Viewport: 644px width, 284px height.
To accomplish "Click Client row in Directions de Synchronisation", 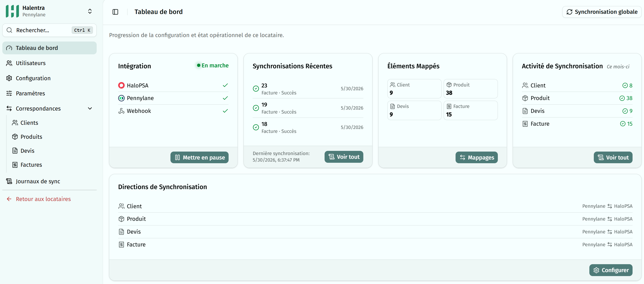I will [x=375, y=206].
